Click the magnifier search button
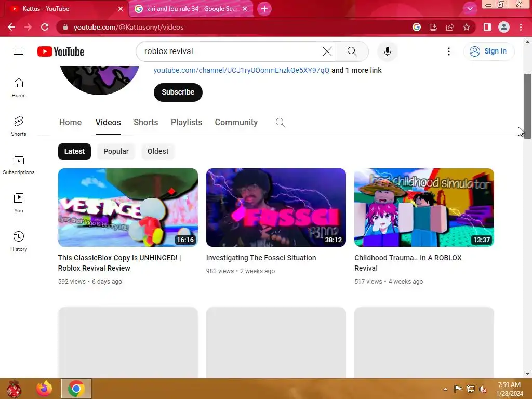Viewport: 532px width, 399px height. tap(352, 51)
